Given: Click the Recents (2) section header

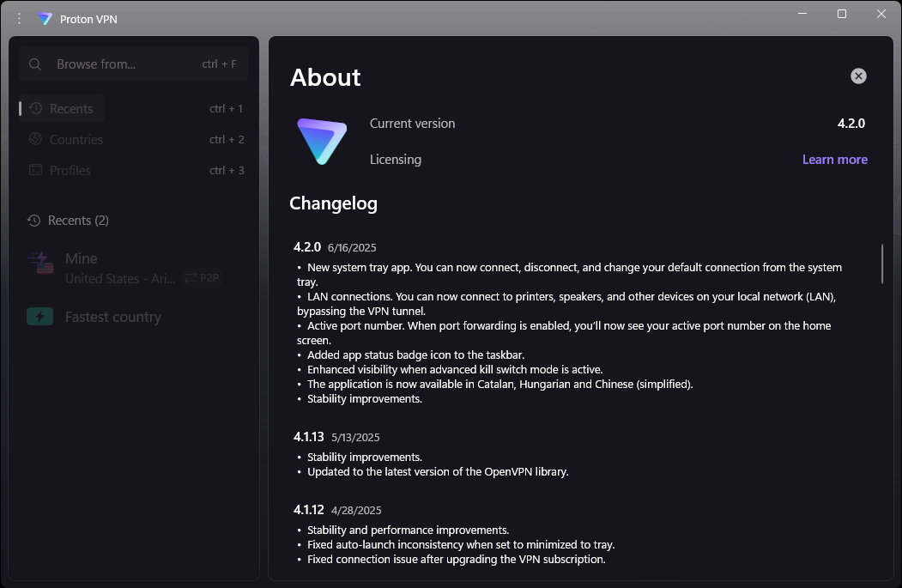Looking at the screenshot, I should (78, 221).
